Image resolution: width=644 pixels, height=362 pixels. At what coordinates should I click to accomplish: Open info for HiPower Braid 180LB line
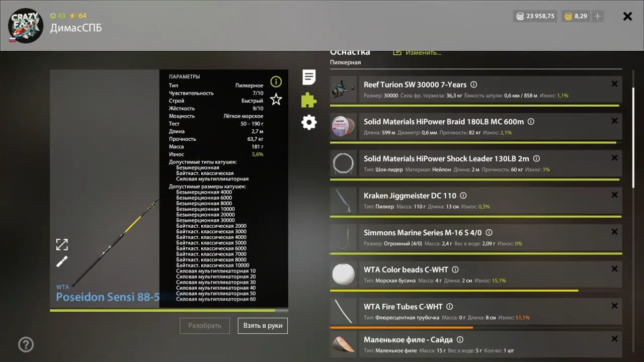[531, 122]
